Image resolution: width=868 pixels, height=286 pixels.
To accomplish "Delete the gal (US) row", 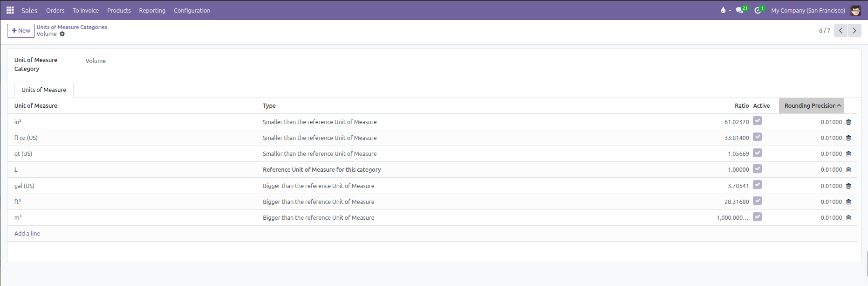I will tap(848, 186).
